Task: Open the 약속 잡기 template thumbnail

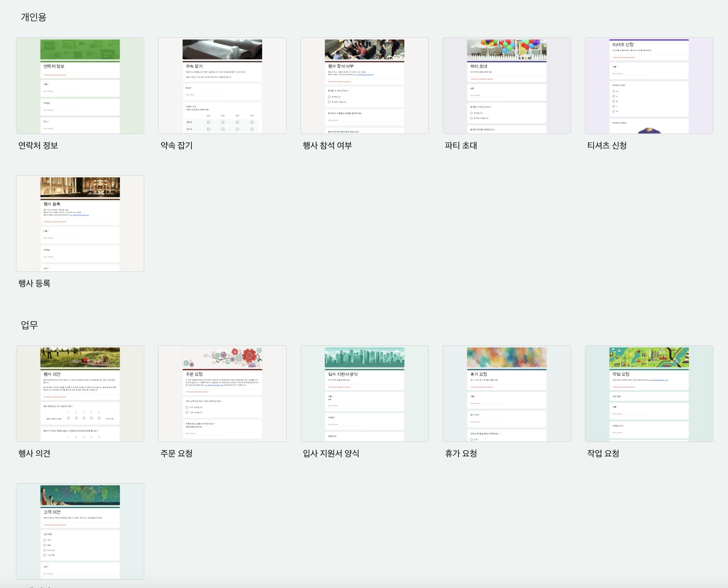Action: [x=222, y=86]
